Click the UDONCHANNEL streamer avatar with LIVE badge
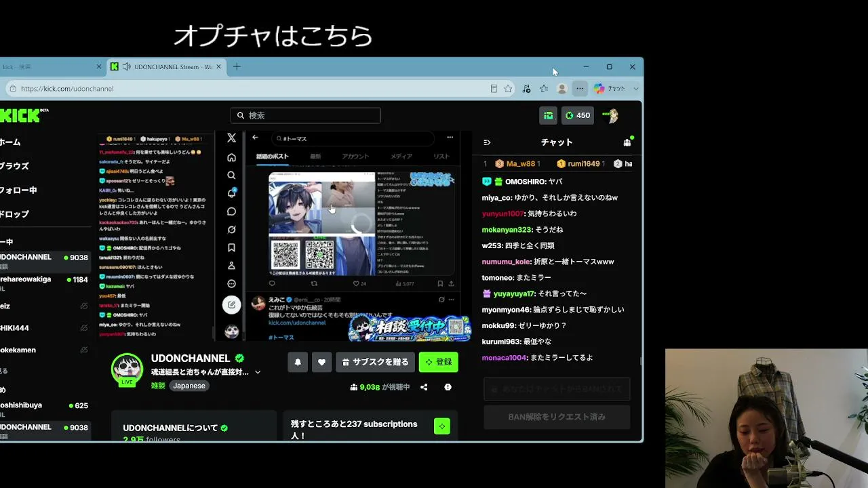 point(127,369)
